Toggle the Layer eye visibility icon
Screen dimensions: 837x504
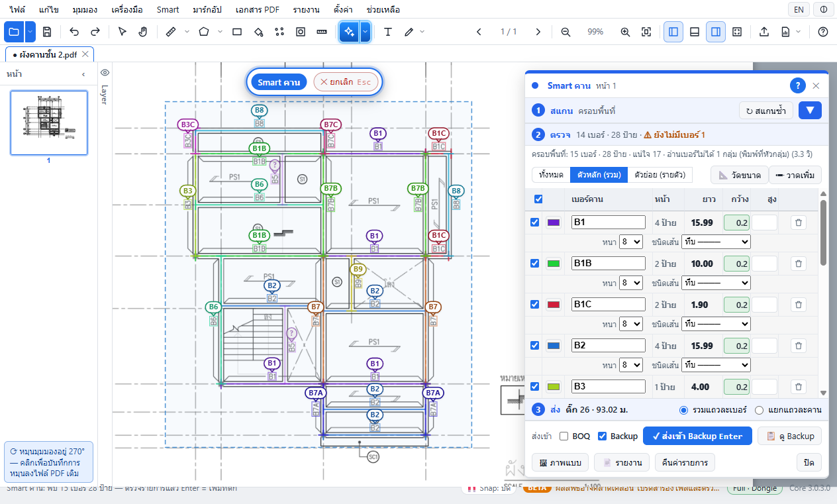point(105,73)
